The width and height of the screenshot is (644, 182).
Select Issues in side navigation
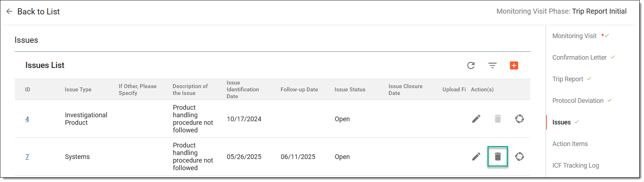562,122
